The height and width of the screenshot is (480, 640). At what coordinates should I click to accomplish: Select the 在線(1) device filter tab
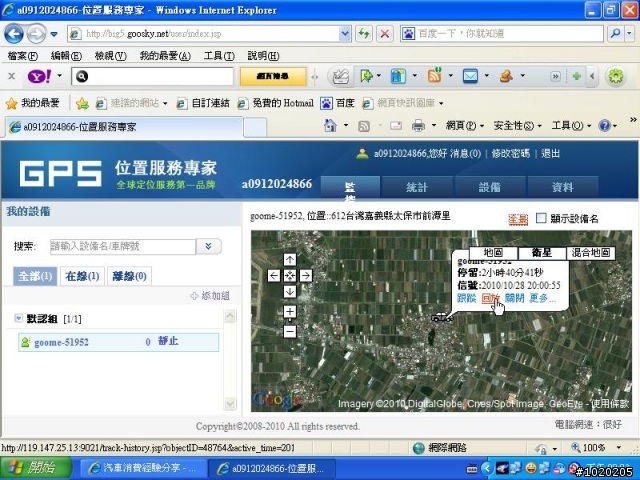[x=82, y=276]
